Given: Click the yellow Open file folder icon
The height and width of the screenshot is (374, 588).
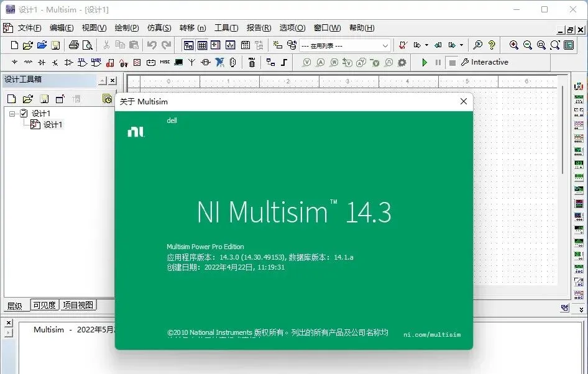Looking at the screenshot, I should [28, 45].
